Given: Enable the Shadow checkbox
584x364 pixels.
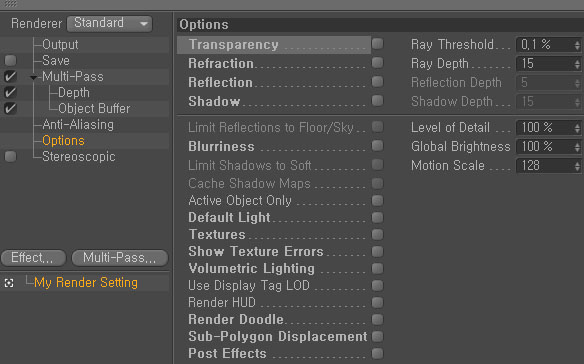Looking at the screenshot, I should (377, 101).
